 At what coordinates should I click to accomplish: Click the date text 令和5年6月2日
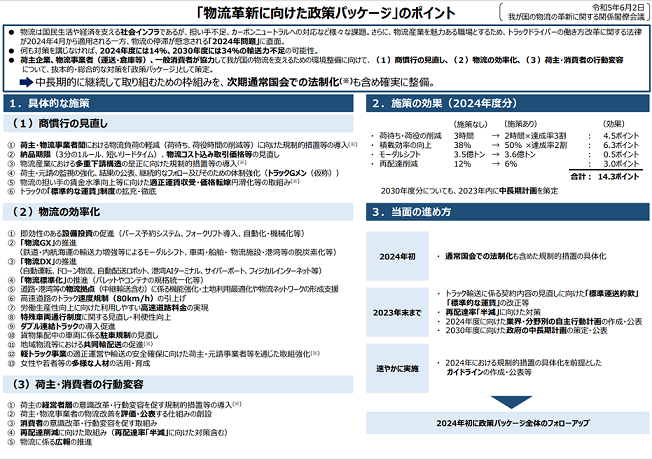(x=618, y=7)
